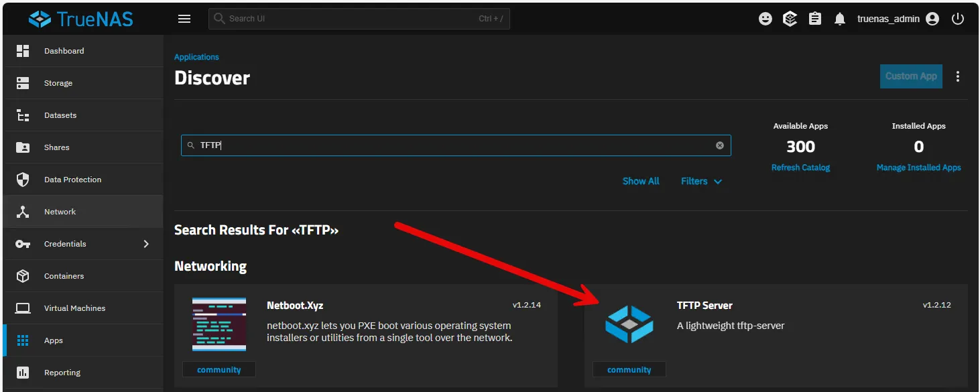
Task: Navigate to Datasets in the sidebar
Action: click(60, 115)
